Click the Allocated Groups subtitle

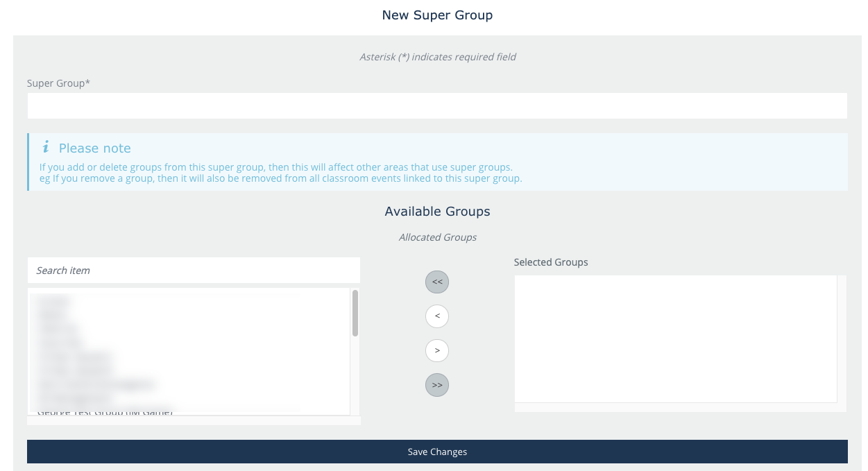click(x=437, y=237)
